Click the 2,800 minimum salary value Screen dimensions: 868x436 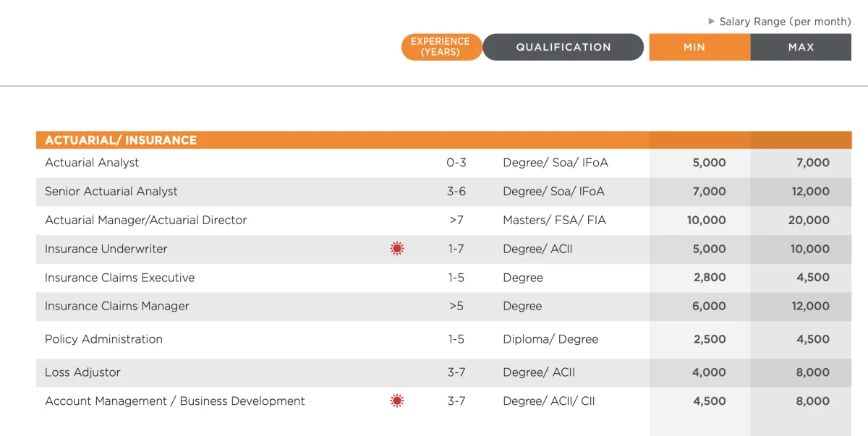click(x=709, y=278)
